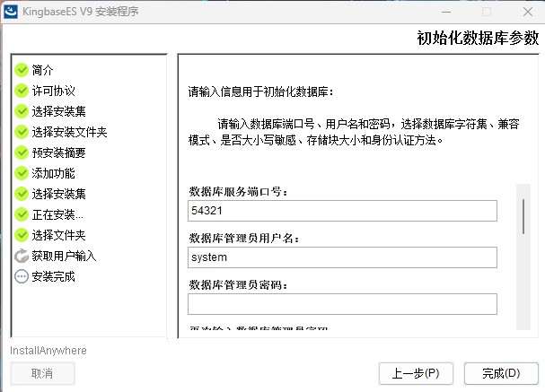Focus the empty 数据库管理员密码 password field

[x=342, y=304]
